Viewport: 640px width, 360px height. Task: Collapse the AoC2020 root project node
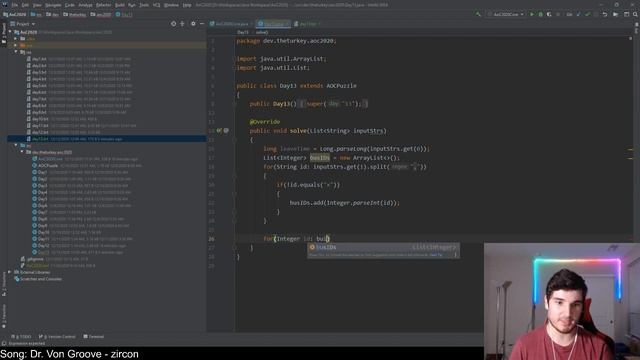[10, 32]
